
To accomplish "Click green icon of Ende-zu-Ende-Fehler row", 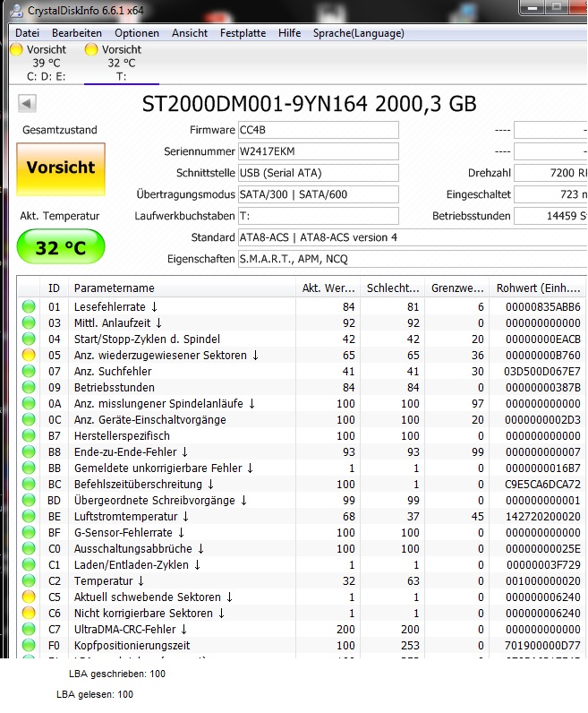I will pos(29,452).
